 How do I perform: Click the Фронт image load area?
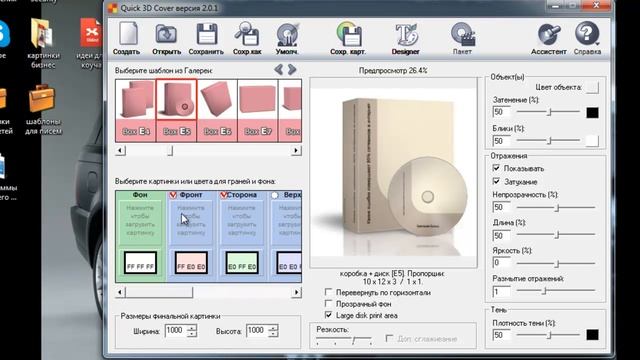pyautogui.click(x=191, y=221)
